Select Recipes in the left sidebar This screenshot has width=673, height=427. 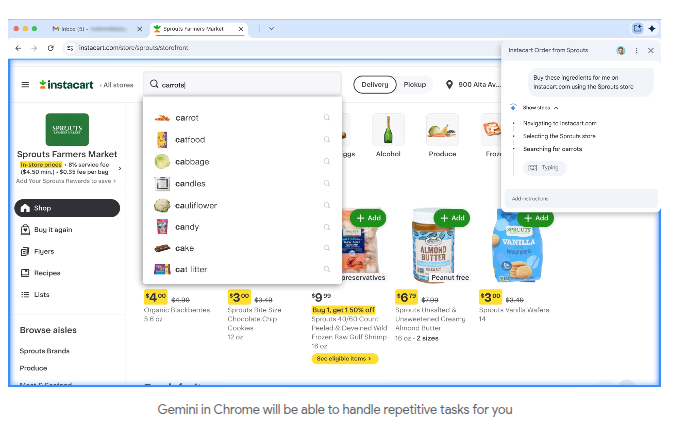click(47, 272)
